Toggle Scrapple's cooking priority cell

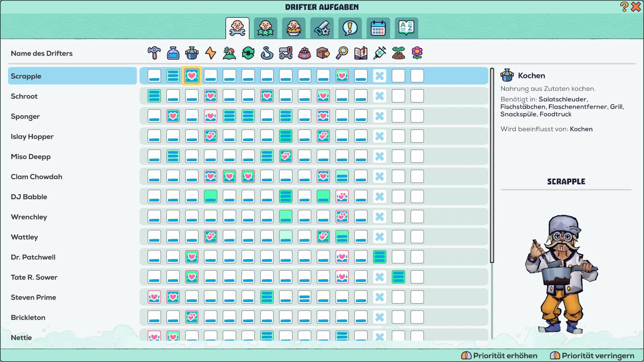(192, 76)
